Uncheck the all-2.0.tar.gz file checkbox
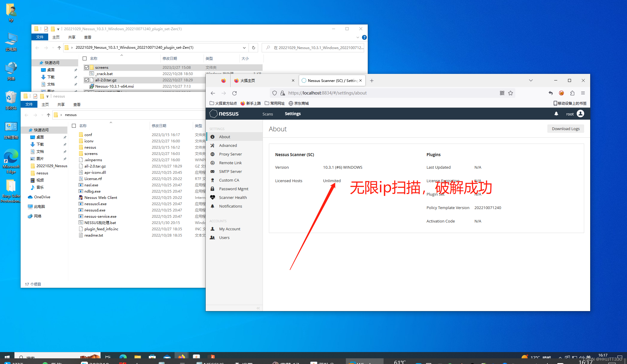The height and width of the screenshot is (364, 627). pyautogui.click(x=87, y=80)
